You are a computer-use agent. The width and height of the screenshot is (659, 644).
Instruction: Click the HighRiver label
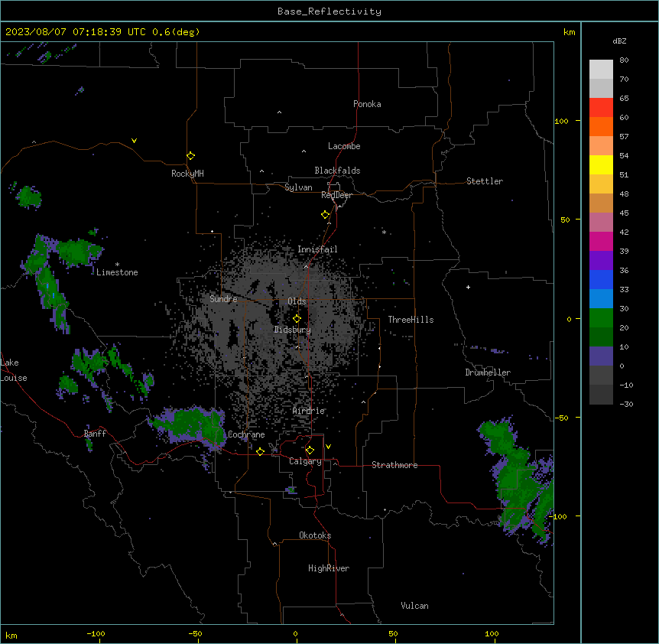pyautogui.click(x=329, y=568)
